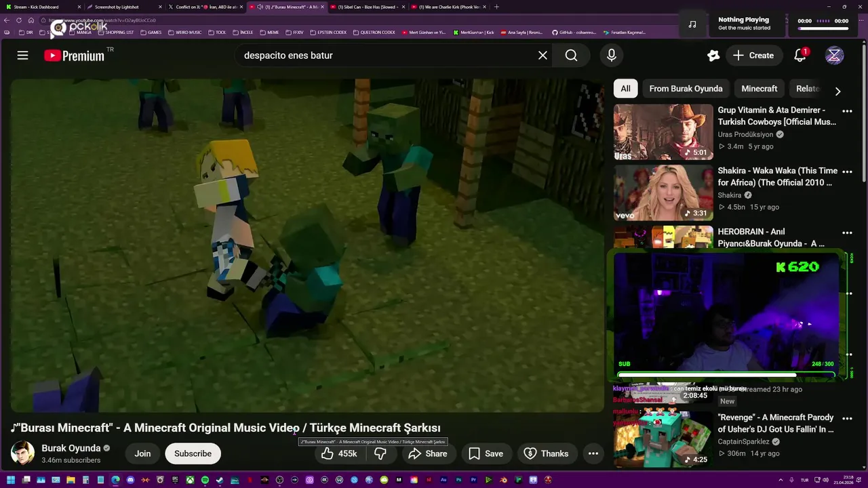Open the Create menu
868x488 pixels.
[753, 56]
